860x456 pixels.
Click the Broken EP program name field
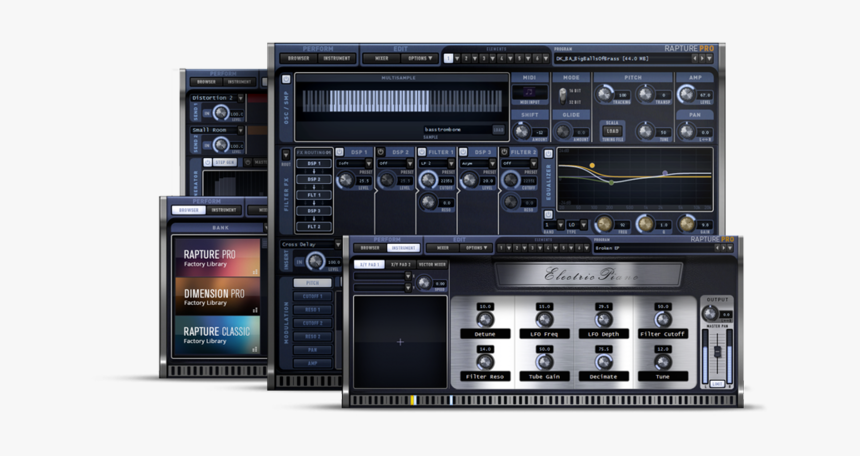point(653,248)
